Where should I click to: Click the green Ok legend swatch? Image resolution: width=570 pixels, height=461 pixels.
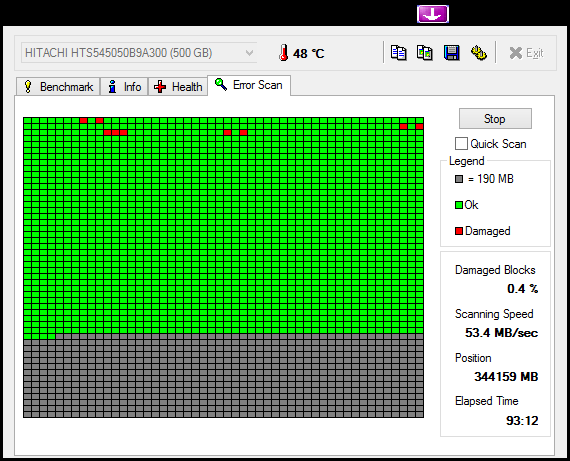459,205
